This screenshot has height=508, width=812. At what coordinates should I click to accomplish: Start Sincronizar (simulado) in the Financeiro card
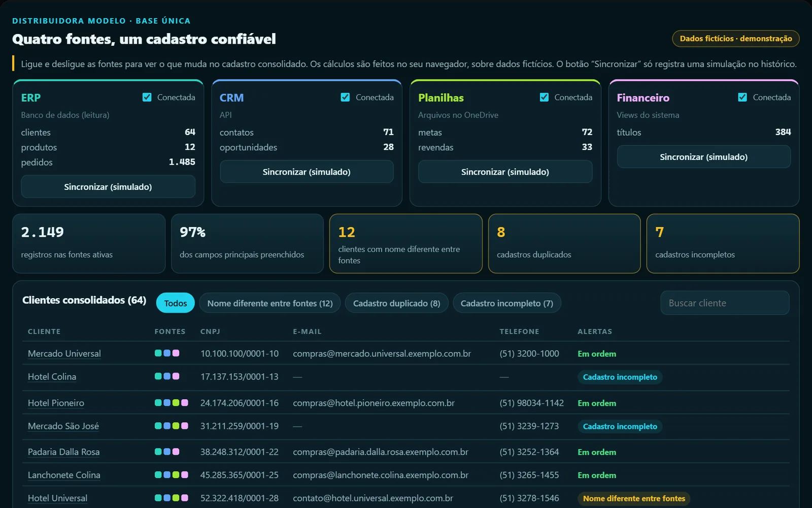click(704, 157)
